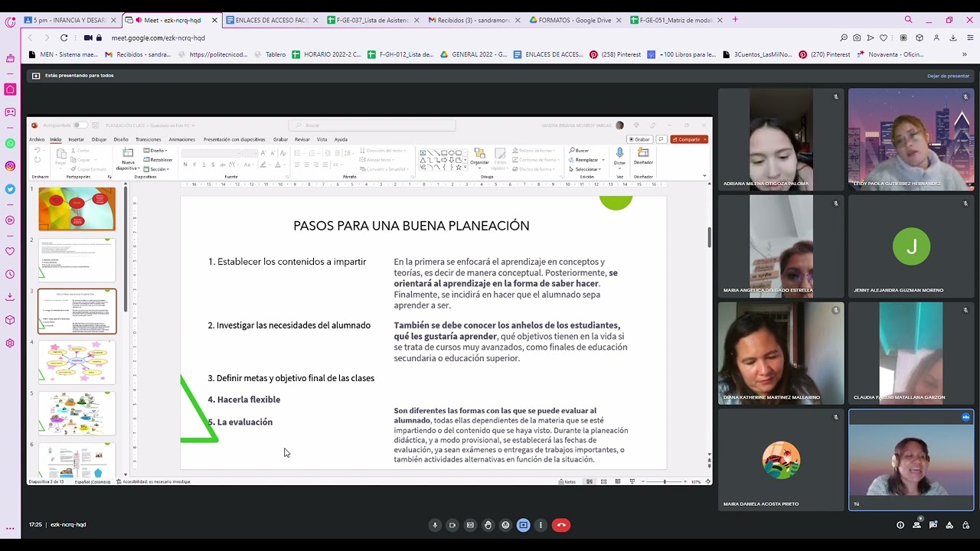Switch to Animaciones ribbon tab
Viewport: 980px width, 551px height.
tap(181, 139)
